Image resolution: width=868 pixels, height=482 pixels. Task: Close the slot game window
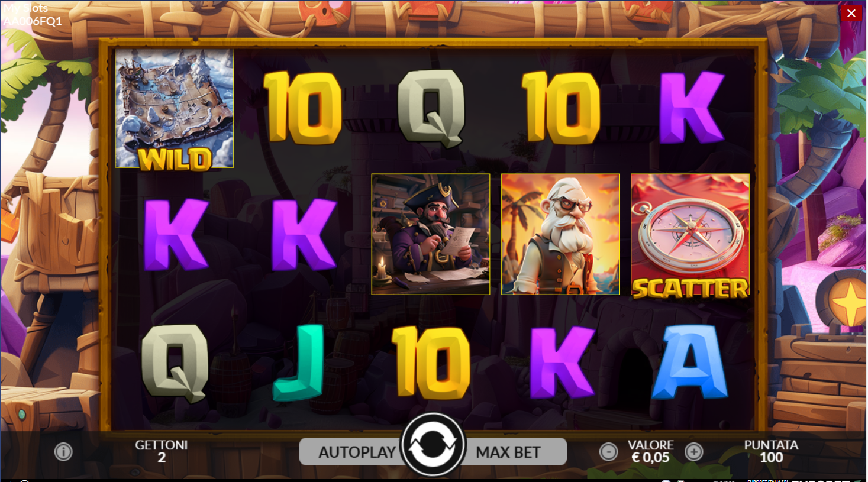pyautogui.click(x=851, y=13)
